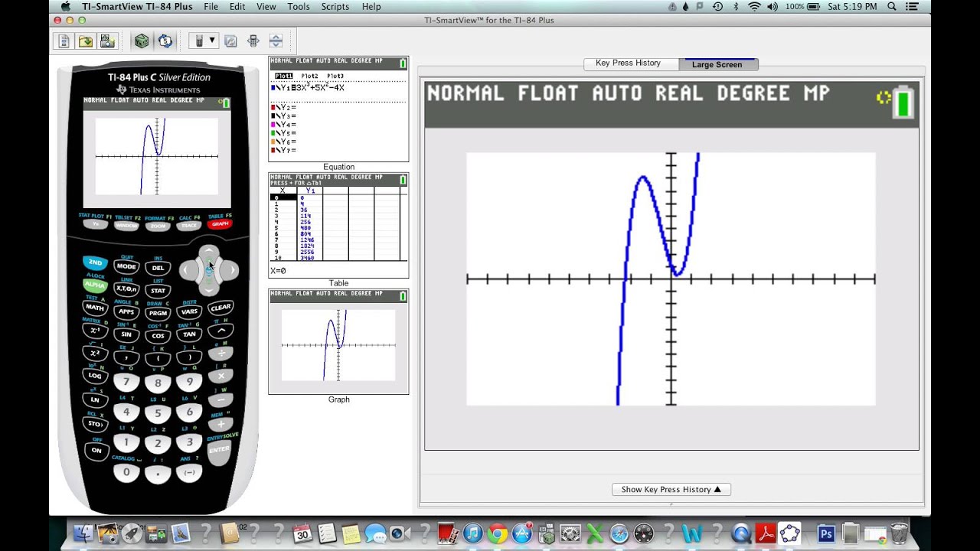
Task: Open the Tools menu
Action: pyautogui.click(x=299, y=7)
